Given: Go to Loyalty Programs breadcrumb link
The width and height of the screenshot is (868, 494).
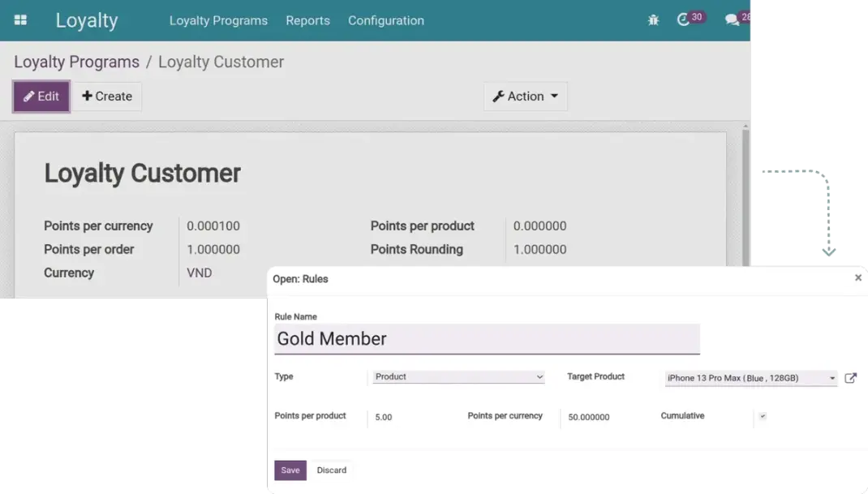Looking at the screenshot, I should [x=76, y=62].
